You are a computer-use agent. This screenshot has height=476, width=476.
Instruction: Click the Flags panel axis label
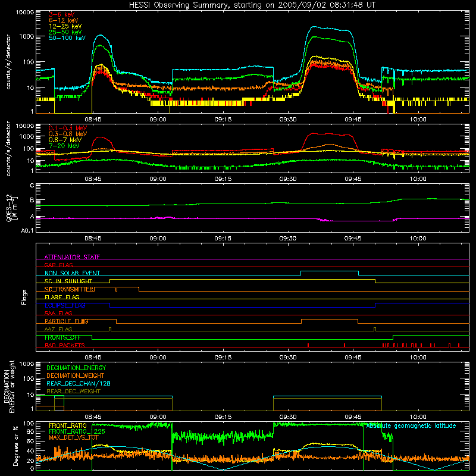click(x=24, y=297)
